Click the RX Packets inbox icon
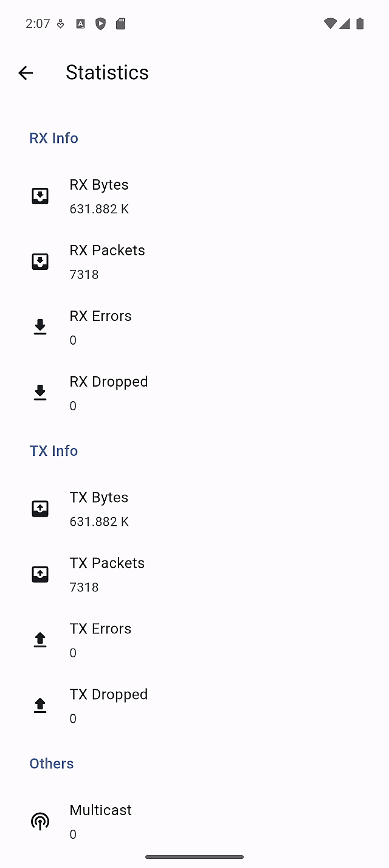This screenshot has height=868, width=389. pyautogui.click(x=40, y=262)
